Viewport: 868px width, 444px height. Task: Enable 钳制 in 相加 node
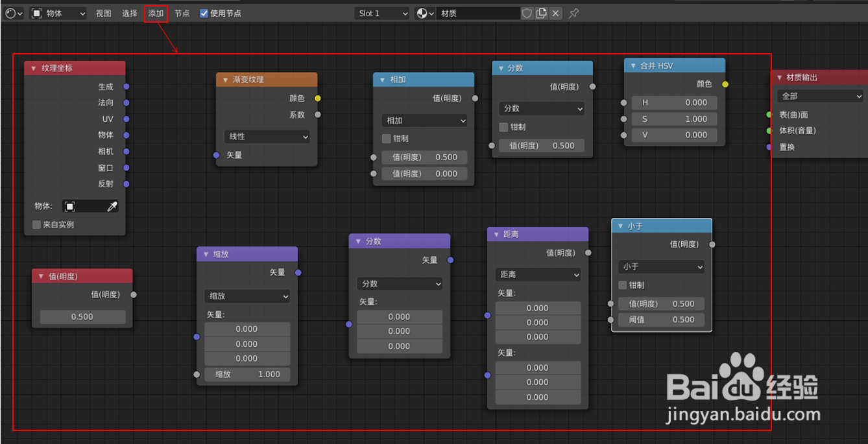pyautogui.click(x=387, y=139)
